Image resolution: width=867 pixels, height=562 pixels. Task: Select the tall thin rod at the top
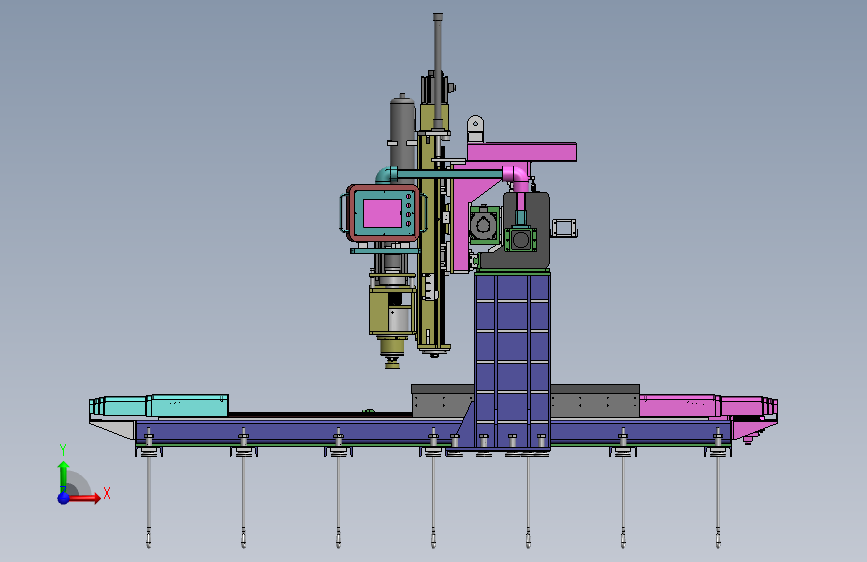pyautogui.click(x=438, y=71)
